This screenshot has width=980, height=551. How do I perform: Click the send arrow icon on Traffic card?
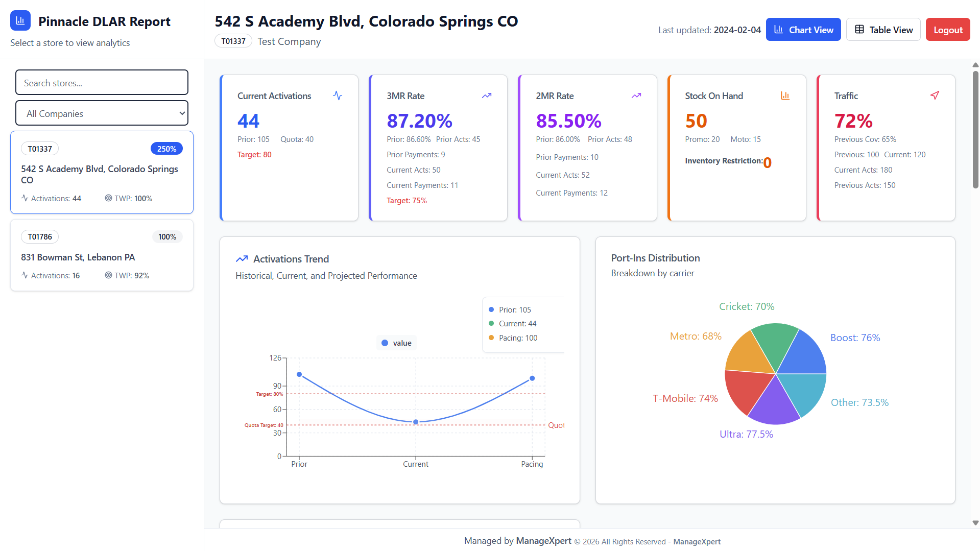pyautogui.click(x=935, y=95)
